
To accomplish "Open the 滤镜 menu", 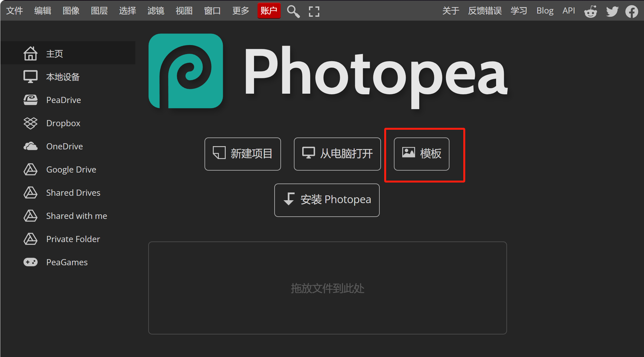I will (x=156, y=11).
